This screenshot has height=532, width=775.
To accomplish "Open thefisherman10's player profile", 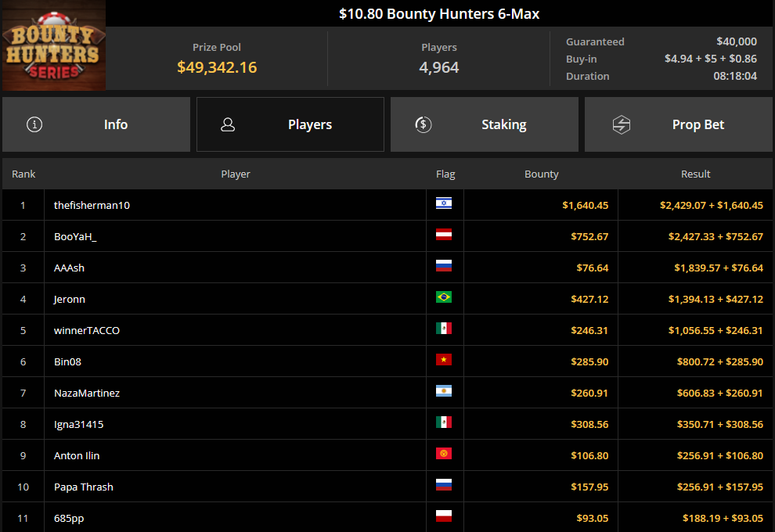I will 92,203.
